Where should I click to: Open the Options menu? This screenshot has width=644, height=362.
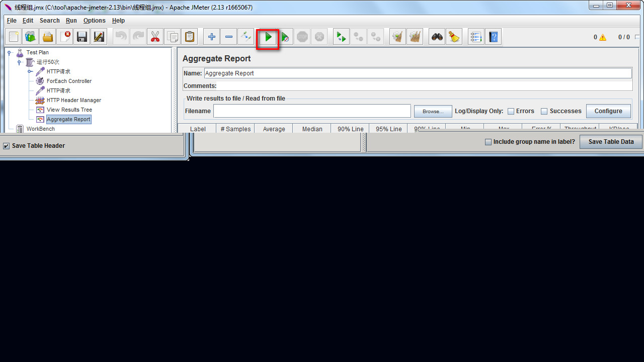(x=95, y=21)
